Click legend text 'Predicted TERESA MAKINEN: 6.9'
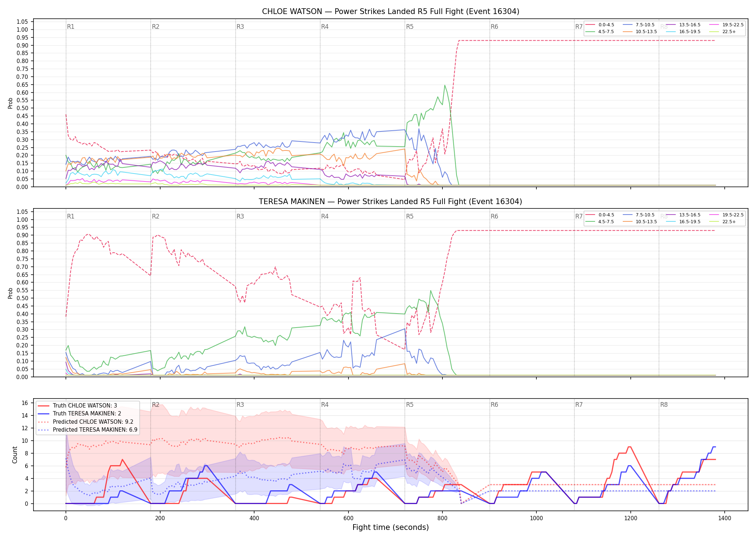The height and width of the screenshot is (540, 756). 95,430
